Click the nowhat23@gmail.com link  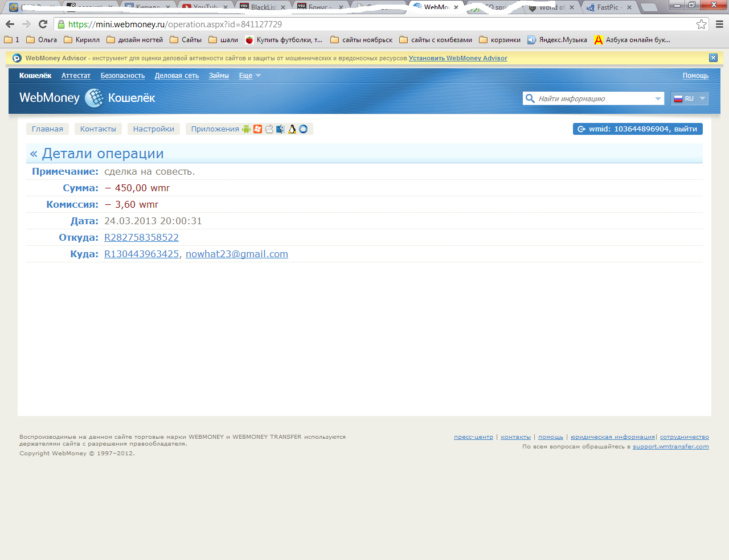[237, 254]
